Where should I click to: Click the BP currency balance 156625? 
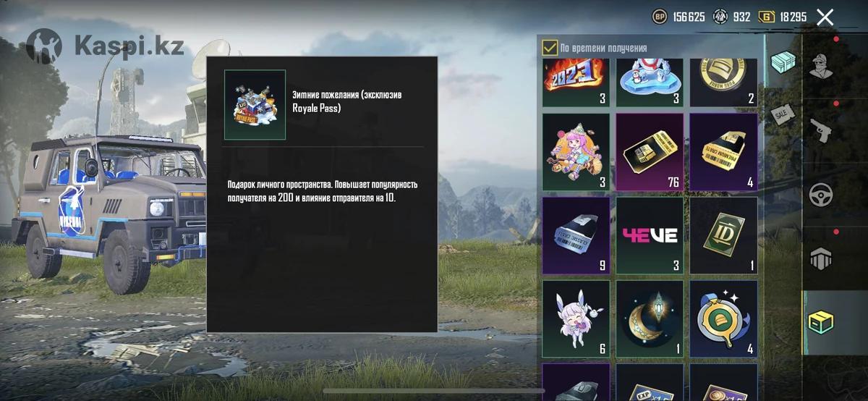678,17
